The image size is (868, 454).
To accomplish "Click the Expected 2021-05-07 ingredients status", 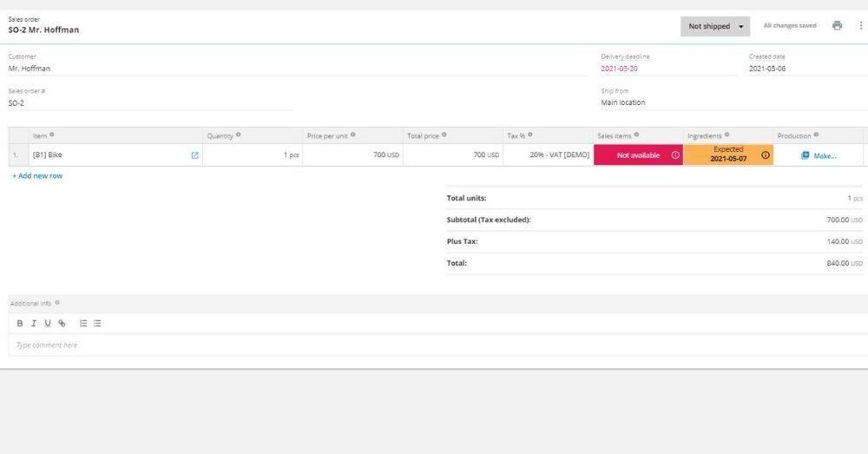I will tap(728, 155).
